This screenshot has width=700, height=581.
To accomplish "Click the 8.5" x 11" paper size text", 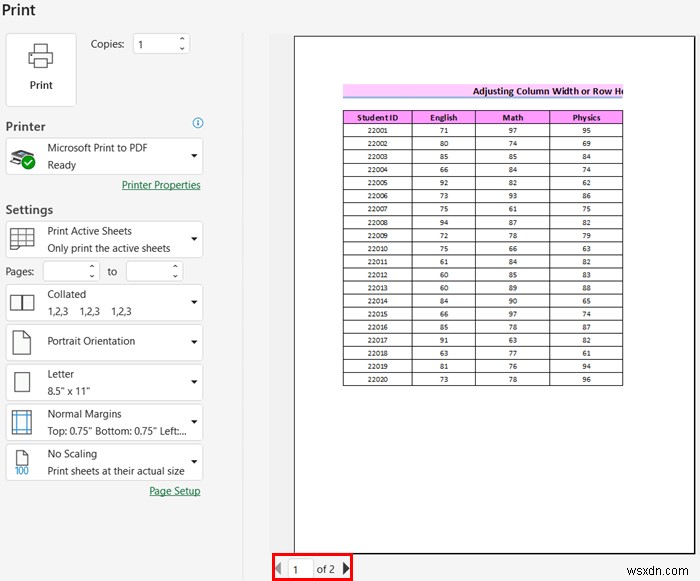I will [69, 391].
